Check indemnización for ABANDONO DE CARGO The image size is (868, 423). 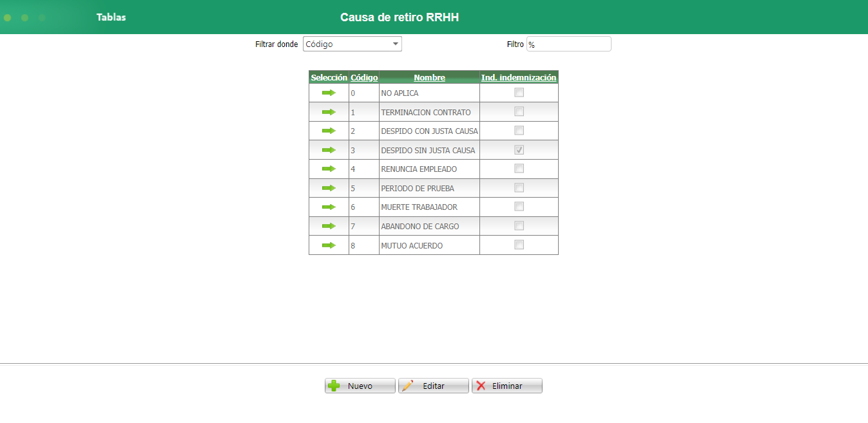coord(518,225)
